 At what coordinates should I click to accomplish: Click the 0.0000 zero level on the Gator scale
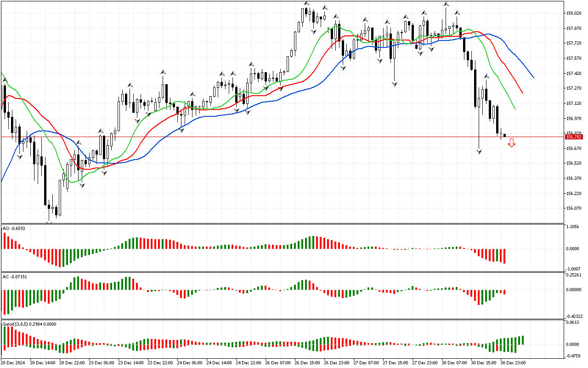pyautogui.click(x=573, y=345)
